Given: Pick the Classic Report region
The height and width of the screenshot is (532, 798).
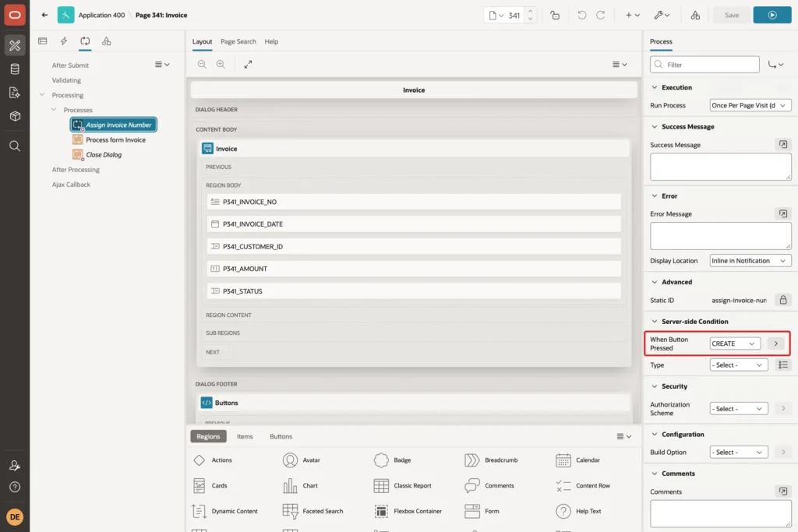Looking at the screenshot, I should (403, 486).
